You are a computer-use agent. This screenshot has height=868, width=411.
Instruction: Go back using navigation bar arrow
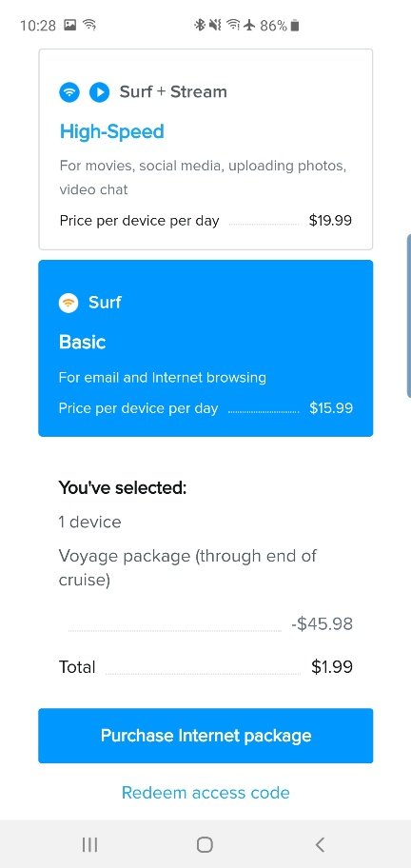point(320,844)
